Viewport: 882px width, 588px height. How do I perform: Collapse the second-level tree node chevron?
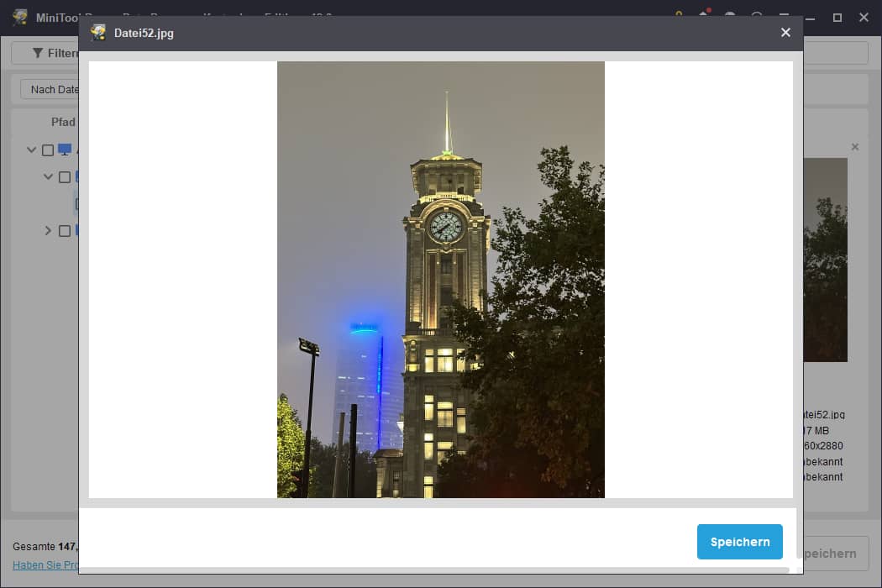(x=49, y=176)
